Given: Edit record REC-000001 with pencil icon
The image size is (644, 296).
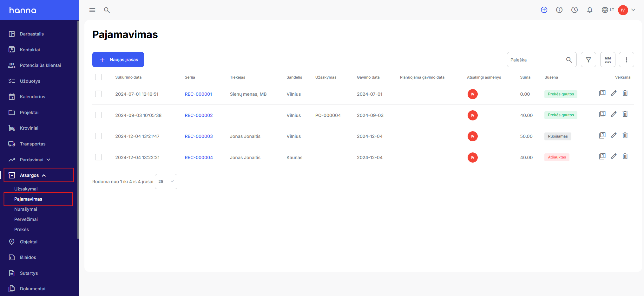Looking at the screenshot, I should [x=614, y=93].
